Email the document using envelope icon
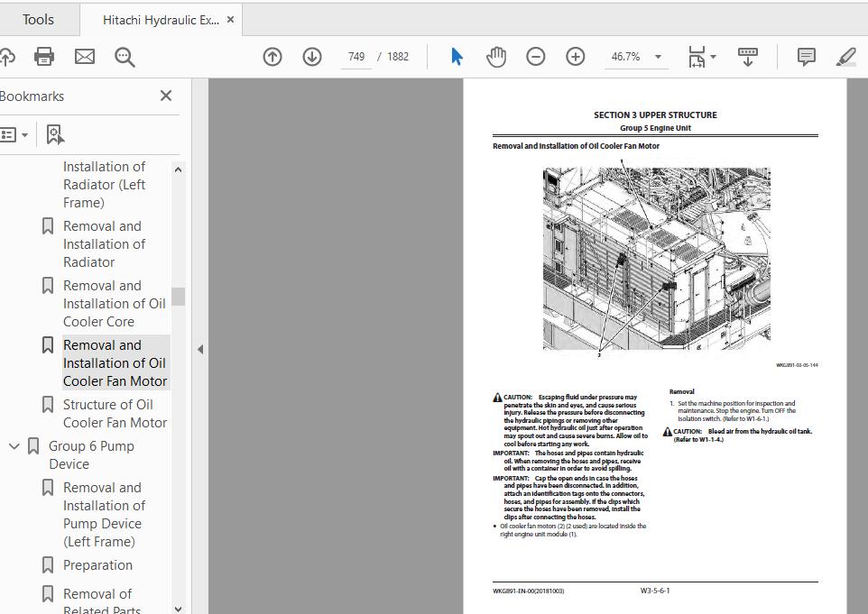 [x=84, y=56]
